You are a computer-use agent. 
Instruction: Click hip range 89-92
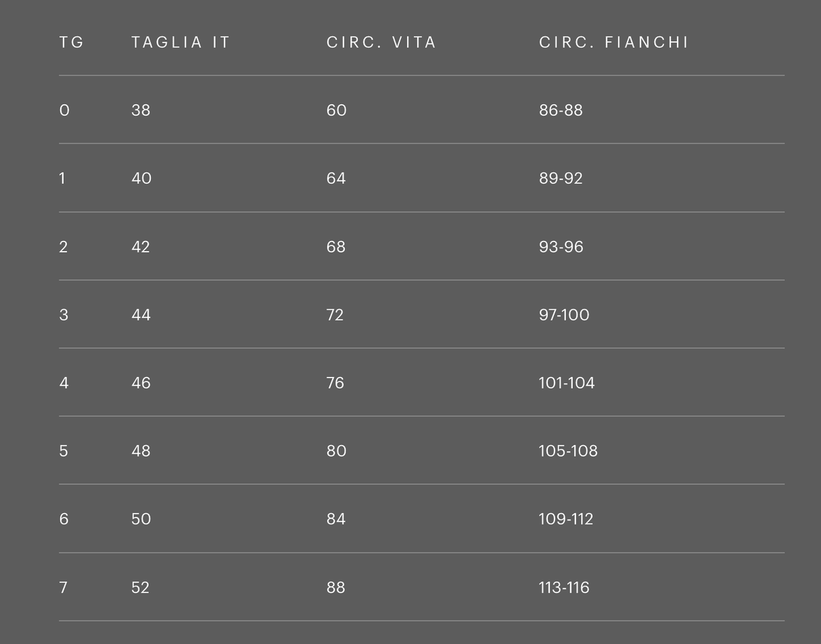[x=561, y=179]
